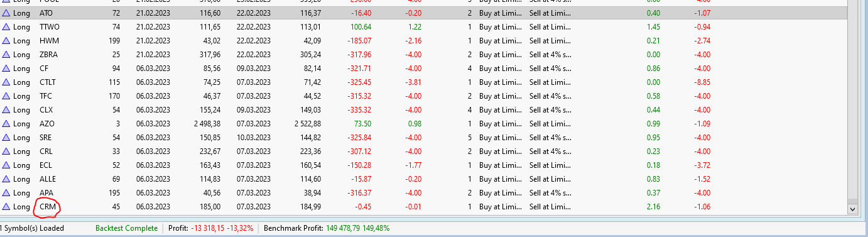Select the TTWO symbol cell

coord(49,27)
